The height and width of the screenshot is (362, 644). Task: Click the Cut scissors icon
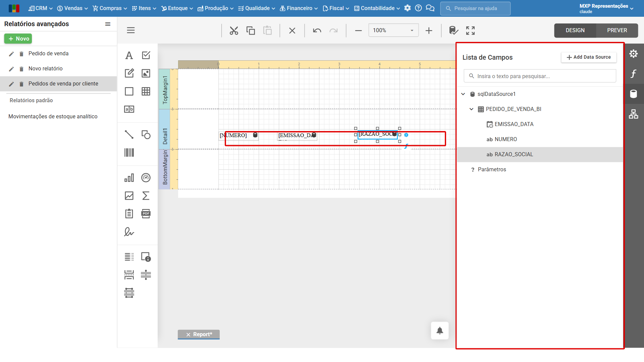(234, 31)
